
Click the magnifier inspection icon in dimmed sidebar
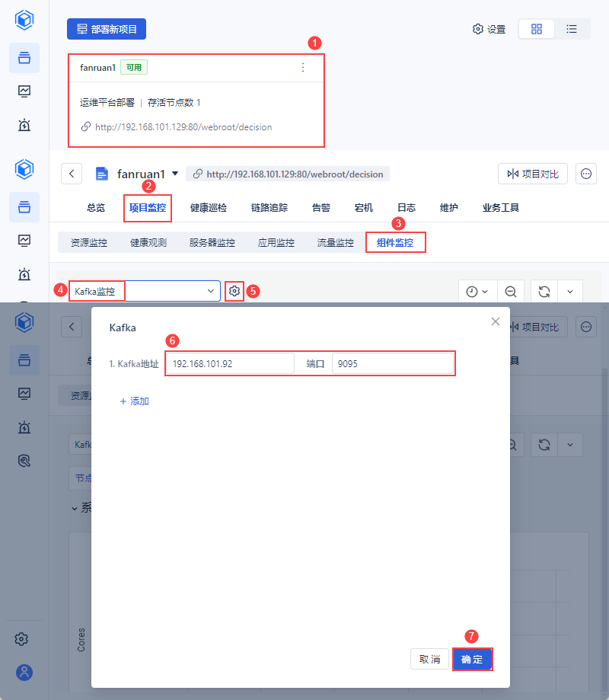(x=24, y=460)
